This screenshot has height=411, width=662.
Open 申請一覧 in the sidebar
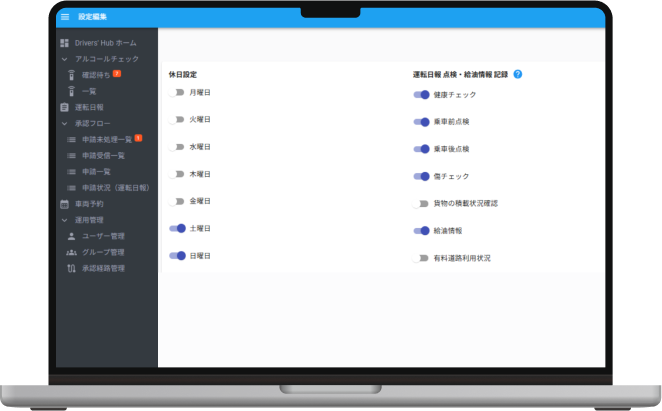(96, 172)
